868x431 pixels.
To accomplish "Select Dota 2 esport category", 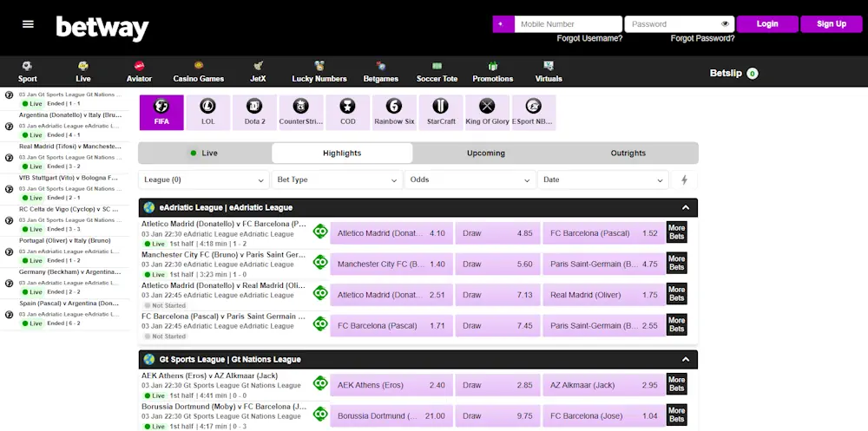I will click(254, 113).
